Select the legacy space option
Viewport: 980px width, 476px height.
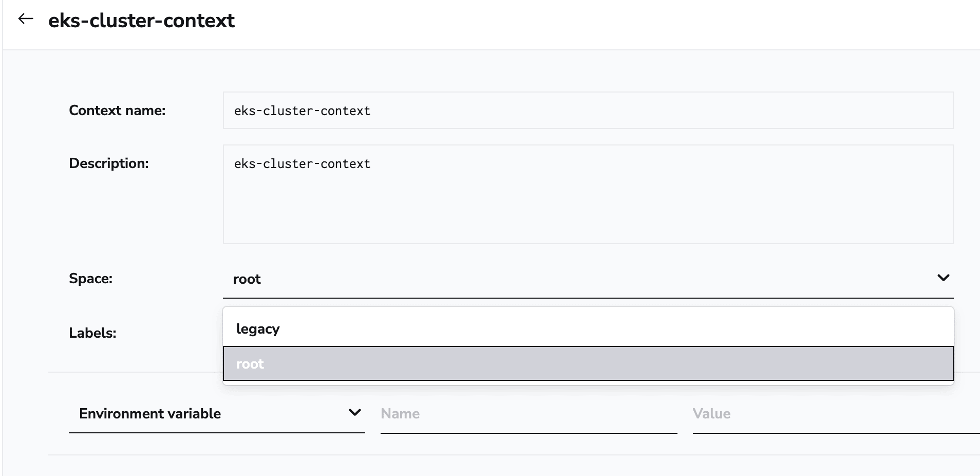(258, 328)
